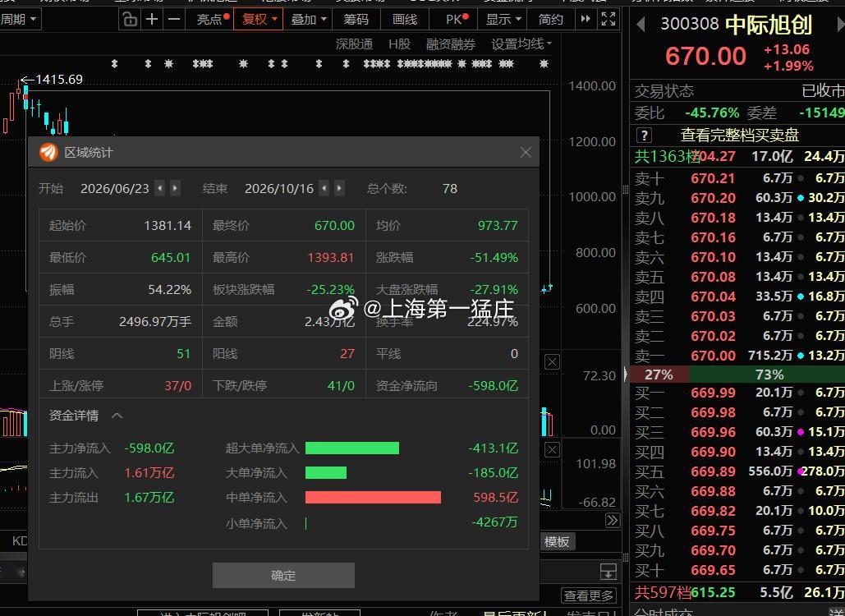This screenshot has width=845, height=616.
Task: Click the 27% buy/sell ratio bar
Action: tap(659, 375)
